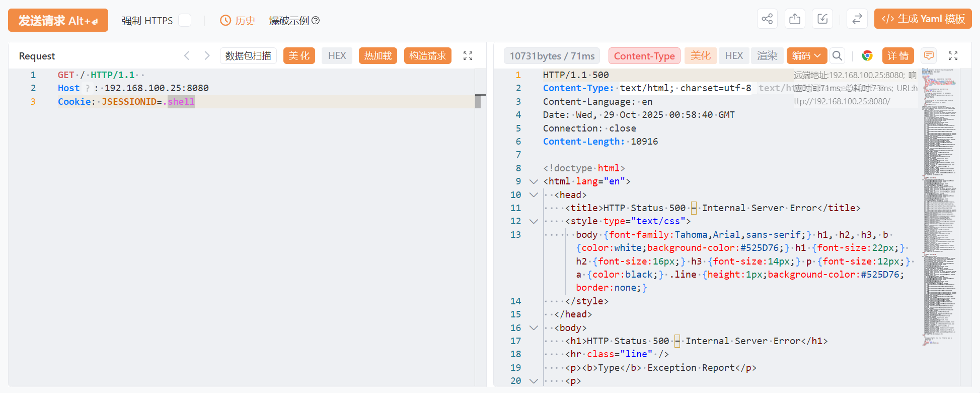Toggle HEX view in Request panel
This screenshot has height=393, width=980.
coord(337,56)
